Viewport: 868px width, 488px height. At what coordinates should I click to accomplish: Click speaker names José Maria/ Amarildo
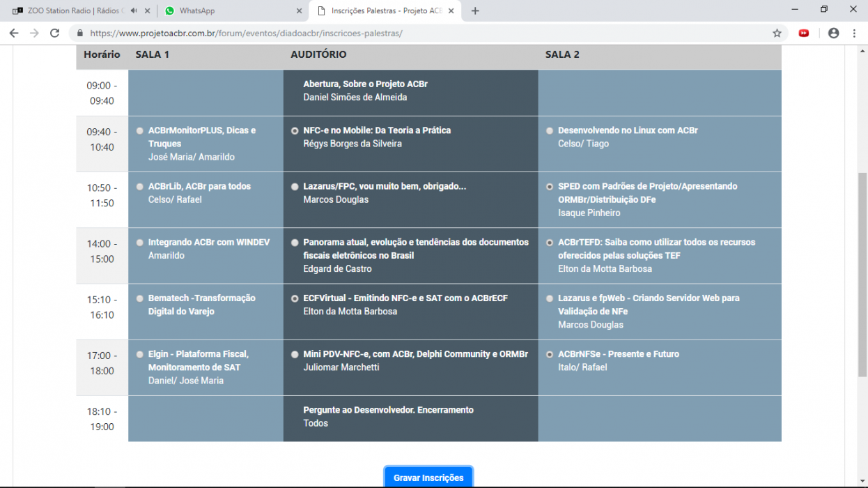pyautogui.click(x=192, y=157)
